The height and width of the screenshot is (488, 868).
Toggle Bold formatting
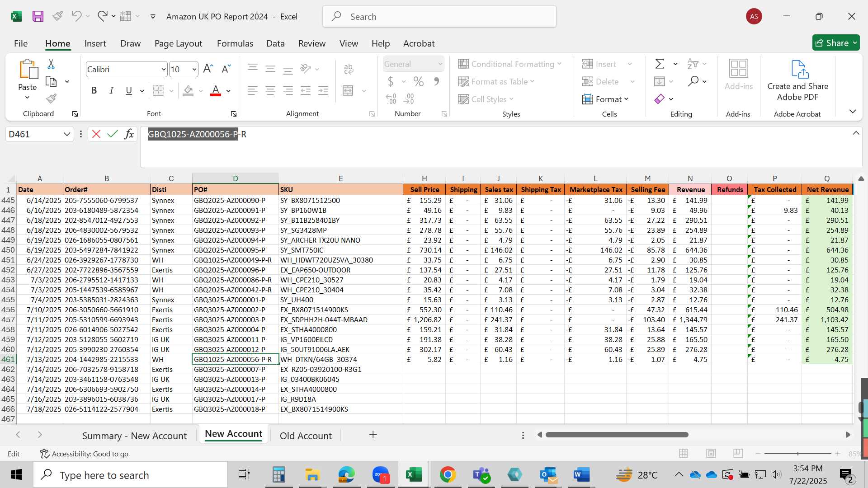pos(94,90)
